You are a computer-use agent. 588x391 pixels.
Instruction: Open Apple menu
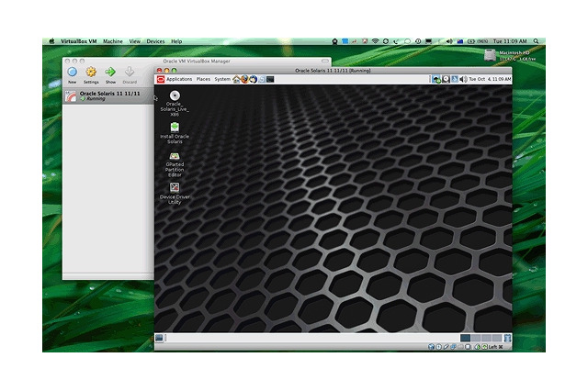tap(51, 41)
